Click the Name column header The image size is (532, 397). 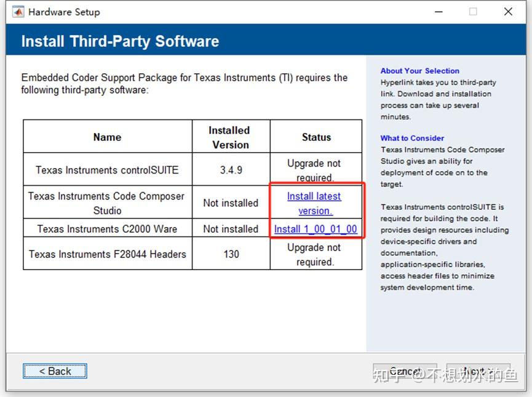(108, 137)
